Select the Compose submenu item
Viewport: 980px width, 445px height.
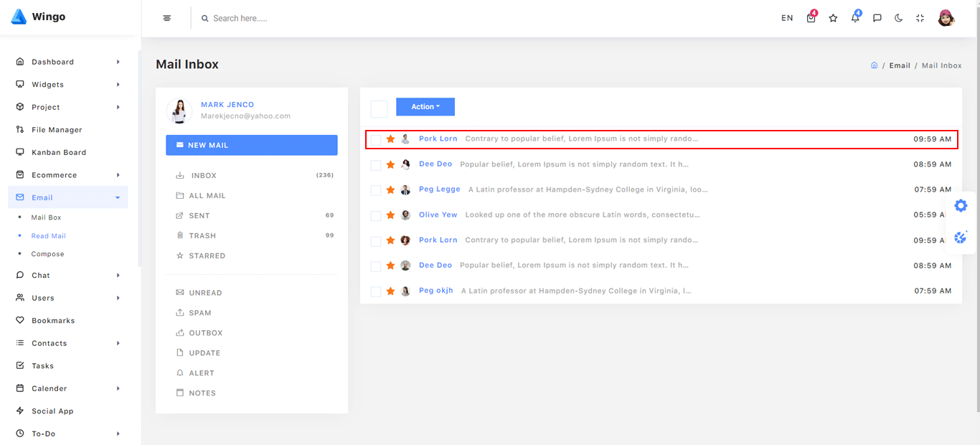coord(47,254)
